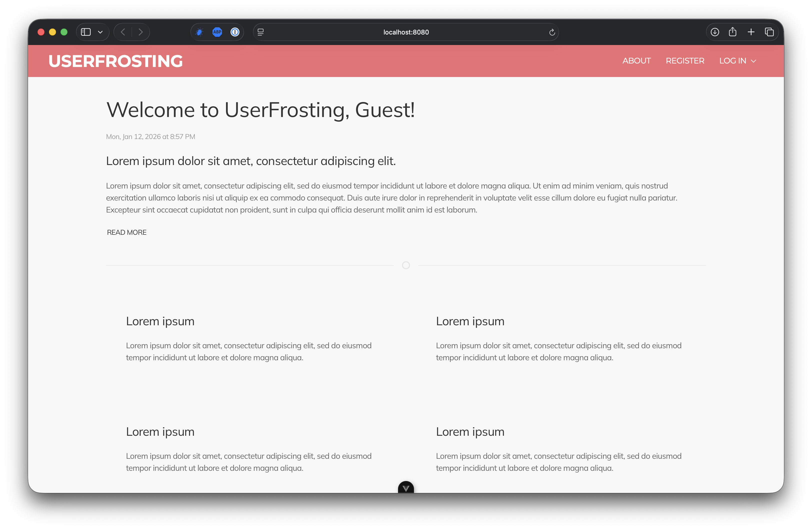Image resolution: width=812 pixels, height=530 pixels.
Task: Open the Vue devtools badge at page bottom
Action: click(x=406, y=487)
